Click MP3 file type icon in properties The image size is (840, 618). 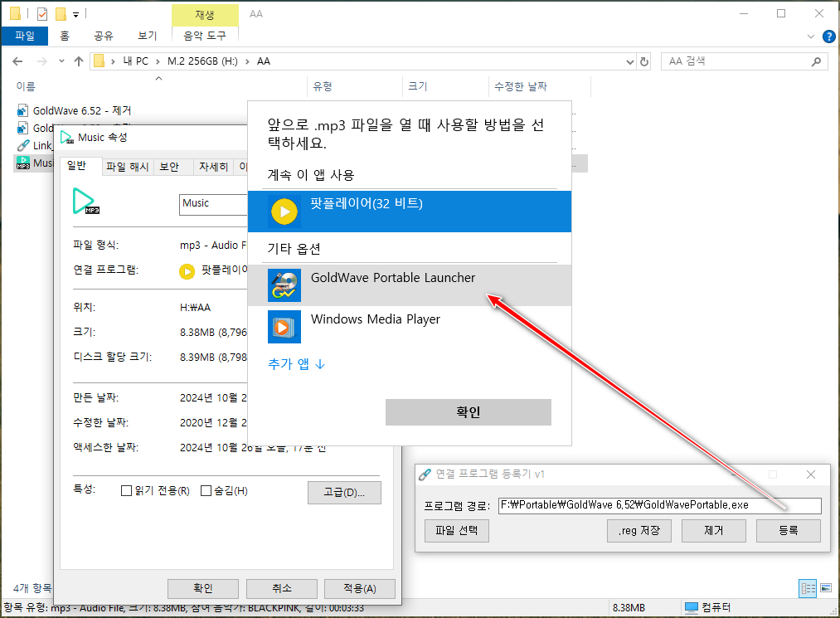[x=85, y=202]
